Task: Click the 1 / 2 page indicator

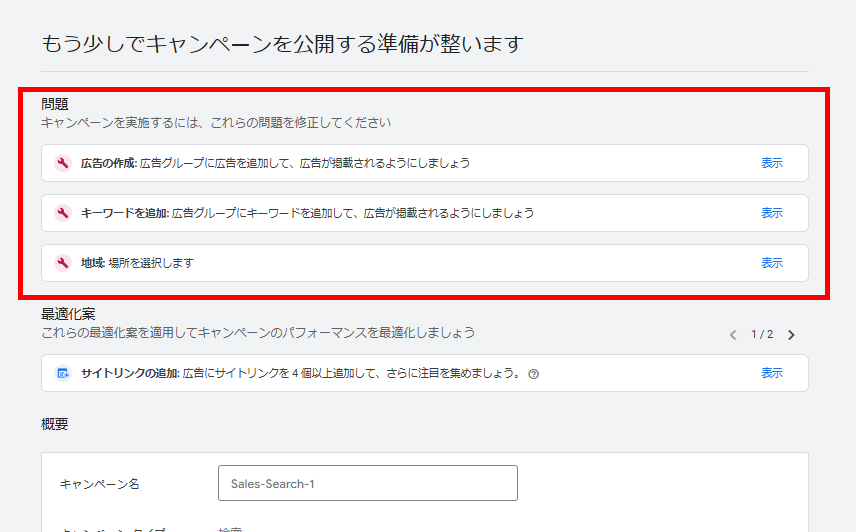Action: tap(762, 335)
